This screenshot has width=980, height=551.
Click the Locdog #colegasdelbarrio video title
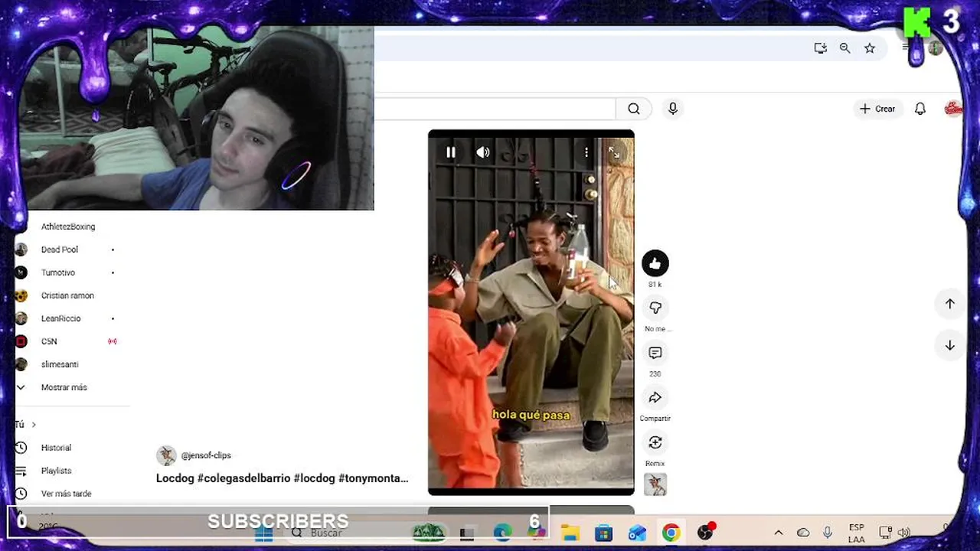[x=282, y=478]
